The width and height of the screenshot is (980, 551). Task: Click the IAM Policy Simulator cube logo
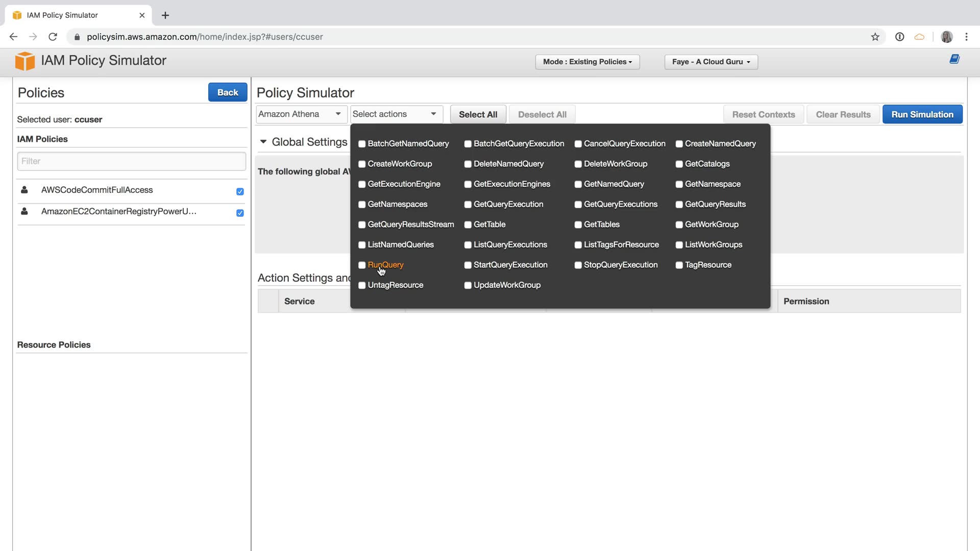(24, 61)
